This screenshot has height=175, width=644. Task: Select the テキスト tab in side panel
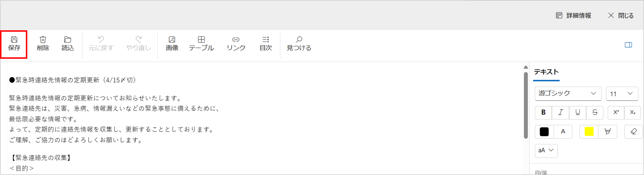546,72
